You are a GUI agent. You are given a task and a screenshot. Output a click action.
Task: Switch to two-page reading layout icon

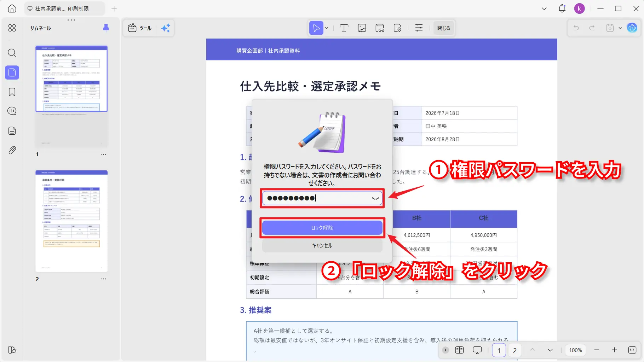459,350
